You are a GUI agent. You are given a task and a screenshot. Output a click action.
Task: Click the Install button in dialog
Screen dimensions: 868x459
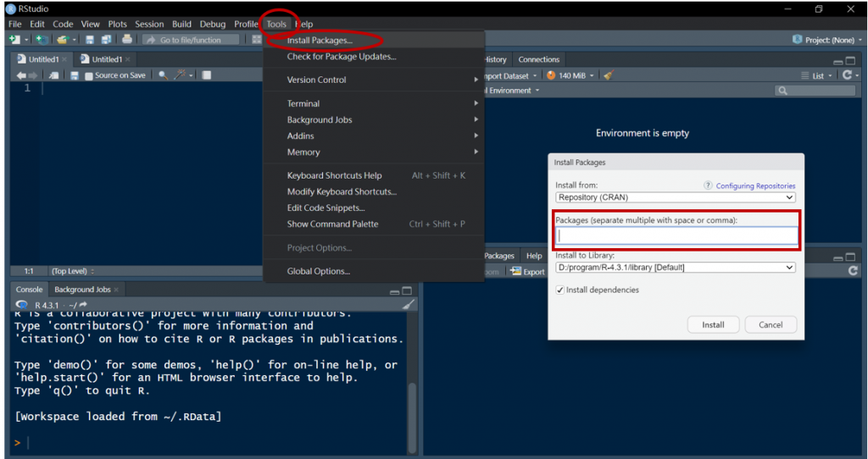pyautogui.click(x=713, y=324)
